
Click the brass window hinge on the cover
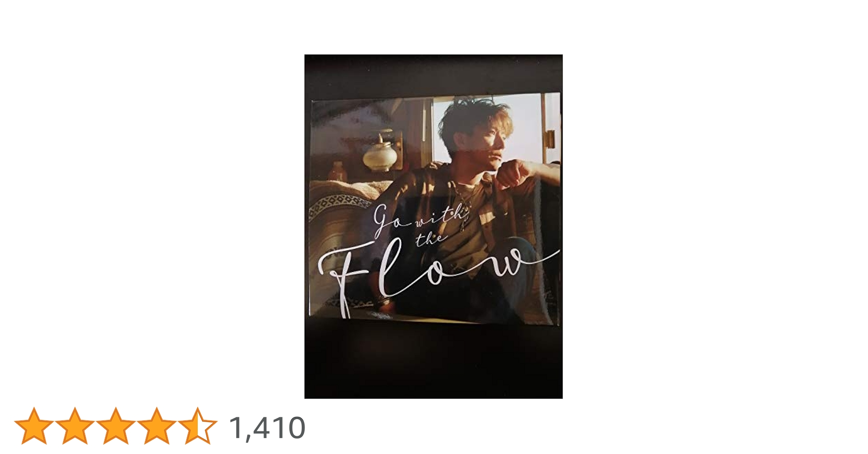click(x=550, y=138)
